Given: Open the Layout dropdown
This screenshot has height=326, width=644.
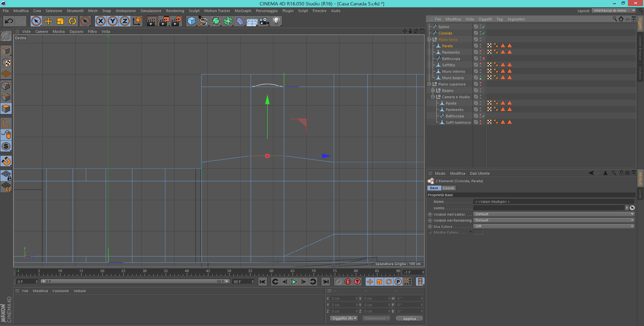Looking at the screenshot, I should coord(613,11).
